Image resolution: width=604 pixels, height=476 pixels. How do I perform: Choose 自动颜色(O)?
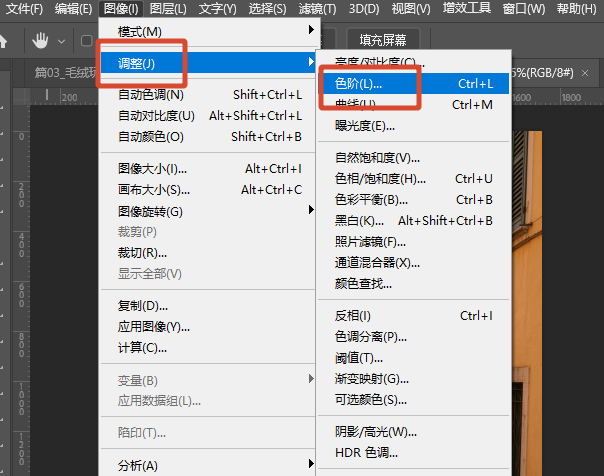208,137
